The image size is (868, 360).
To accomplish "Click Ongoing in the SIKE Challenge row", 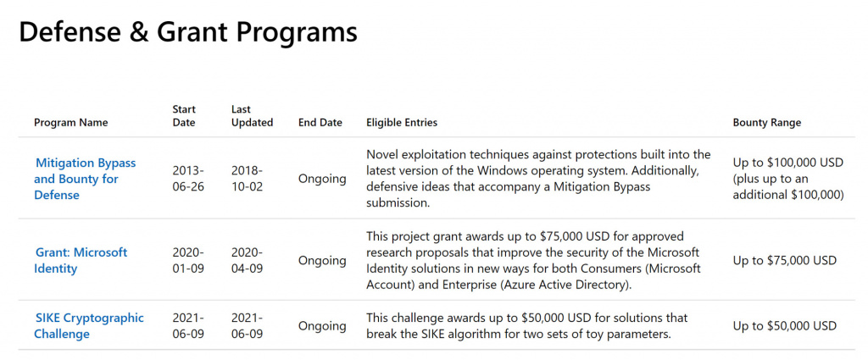I will [x=322, y=326].
